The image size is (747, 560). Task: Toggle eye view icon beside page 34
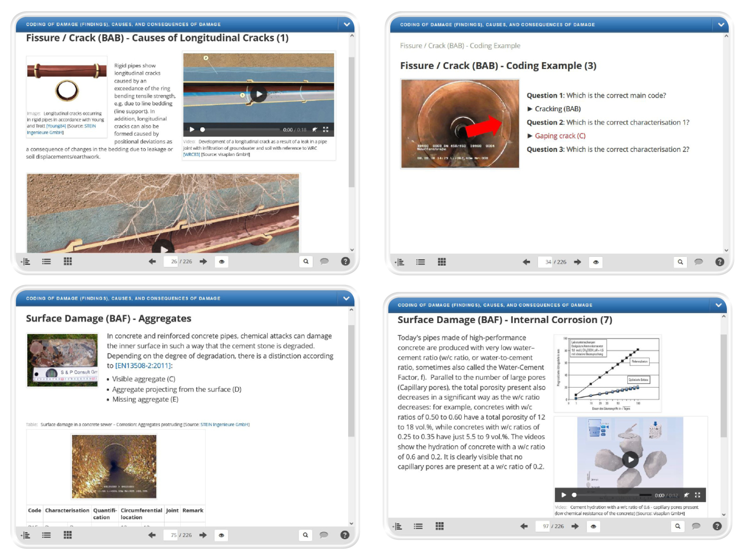point(596,262)
